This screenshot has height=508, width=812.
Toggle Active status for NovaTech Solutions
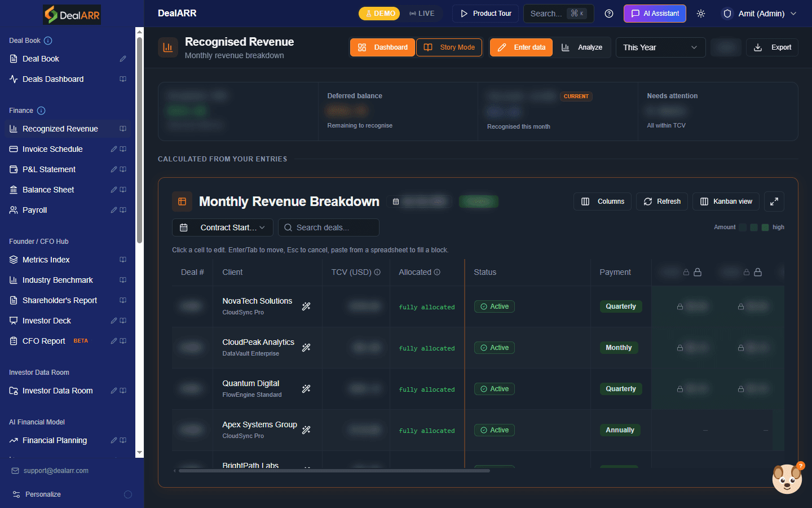(494, 306)
